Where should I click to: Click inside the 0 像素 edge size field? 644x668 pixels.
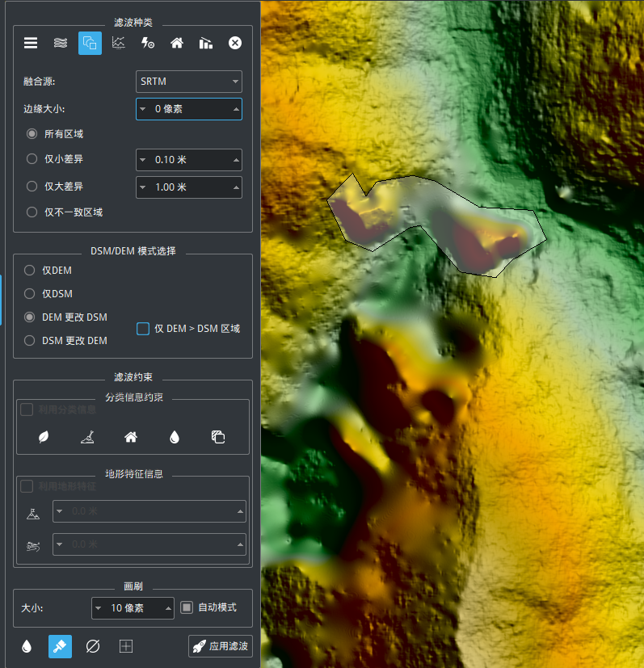pyautogui.click(x=189, y=109)
